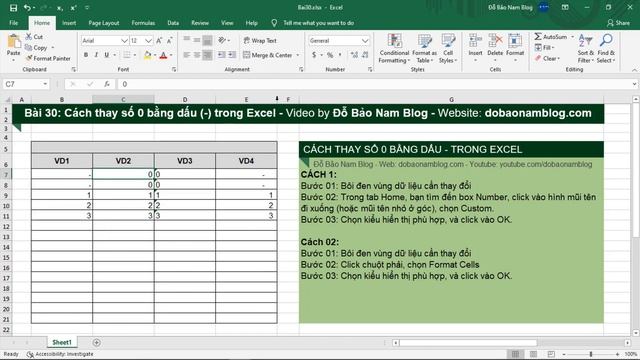The image size is (640, 360).
Task: Click the Orientation angled text icon
Action: pos(222,40)
